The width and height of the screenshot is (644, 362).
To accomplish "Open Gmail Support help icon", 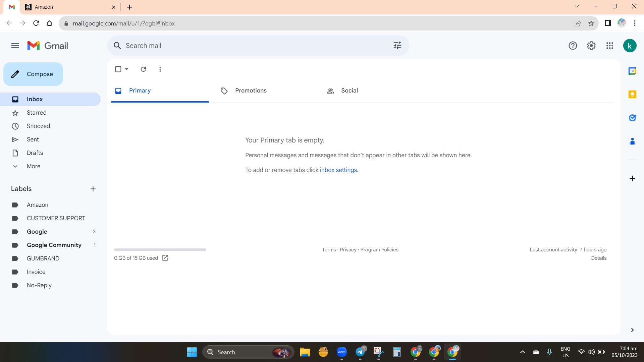I will (573, 46).
